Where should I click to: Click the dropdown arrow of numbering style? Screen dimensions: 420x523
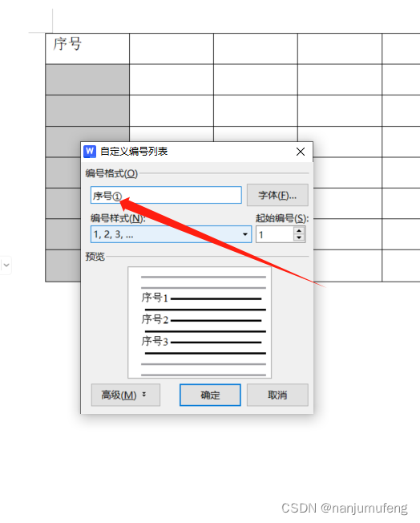(x=245, y=234)
